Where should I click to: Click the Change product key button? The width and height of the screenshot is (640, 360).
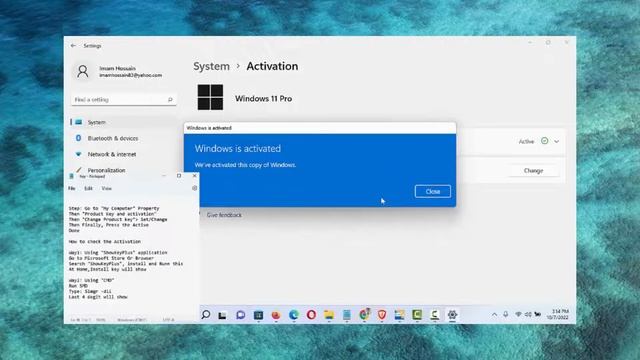(x=533, y=171)
